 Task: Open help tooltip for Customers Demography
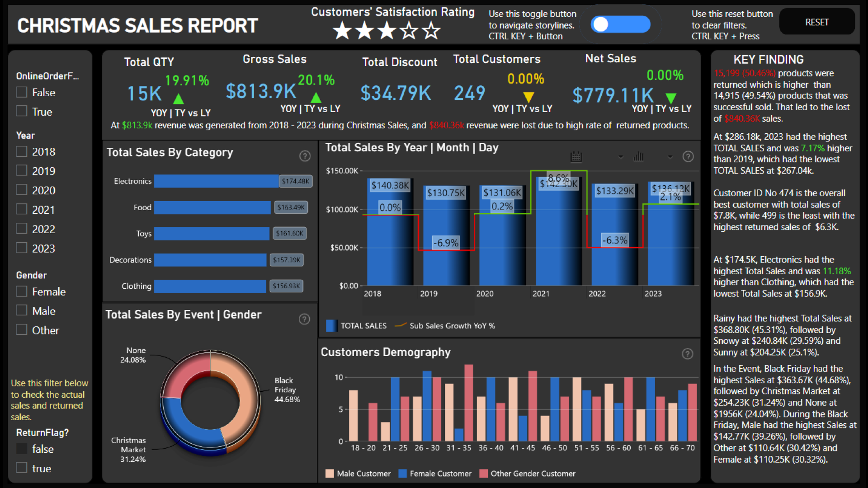(688, 354)
